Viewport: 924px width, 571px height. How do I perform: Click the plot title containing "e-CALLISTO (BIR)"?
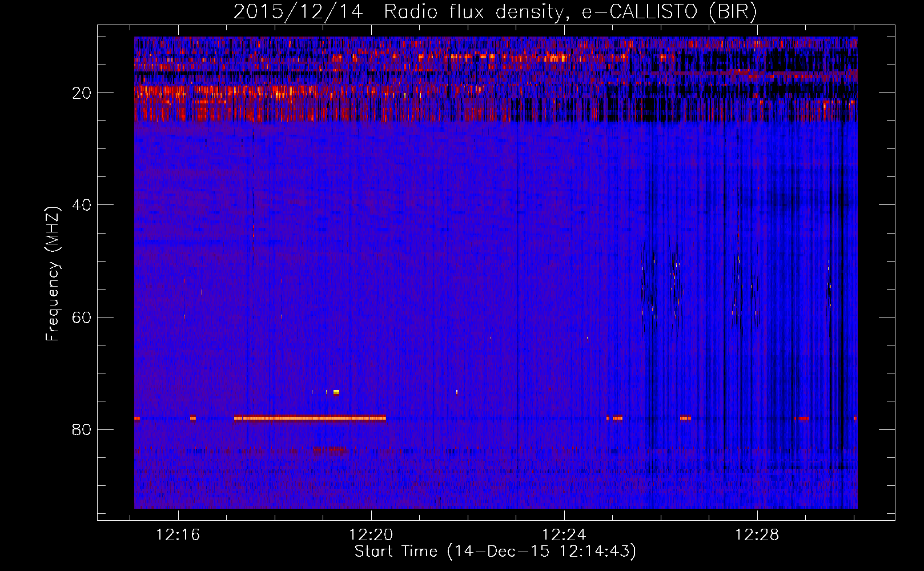[x=495, y=11]
